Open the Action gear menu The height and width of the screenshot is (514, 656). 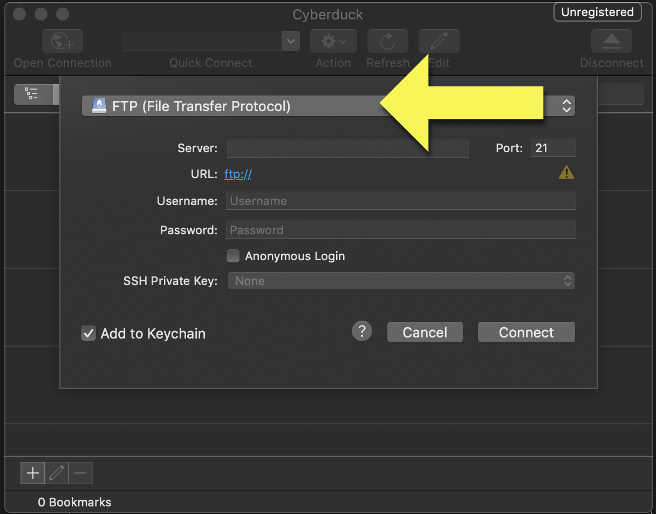(x=333, y=41)
